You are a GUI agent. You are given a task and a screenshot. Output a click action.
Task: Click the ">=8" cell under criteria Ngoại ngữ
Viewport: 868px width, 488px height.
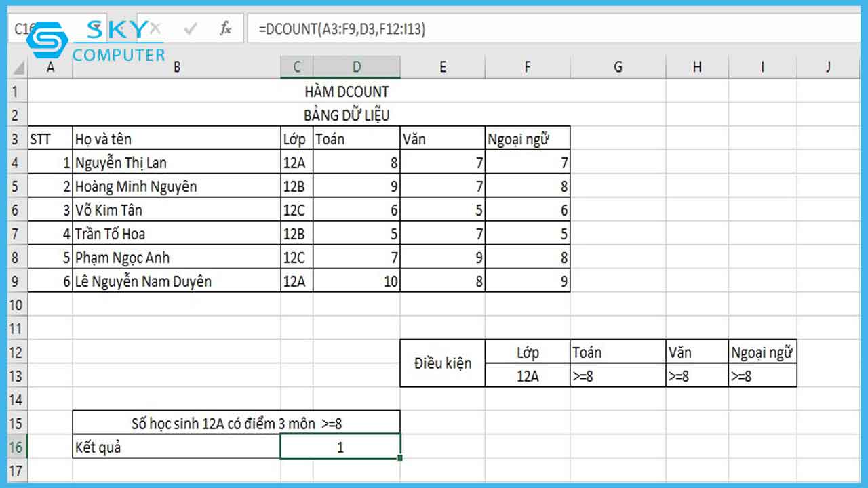(763, 375)
